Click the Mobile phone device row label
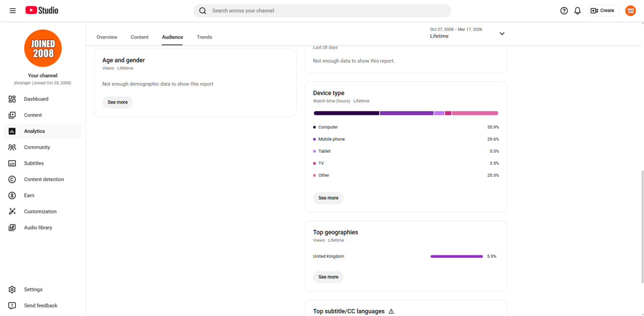 pos(332,139)
